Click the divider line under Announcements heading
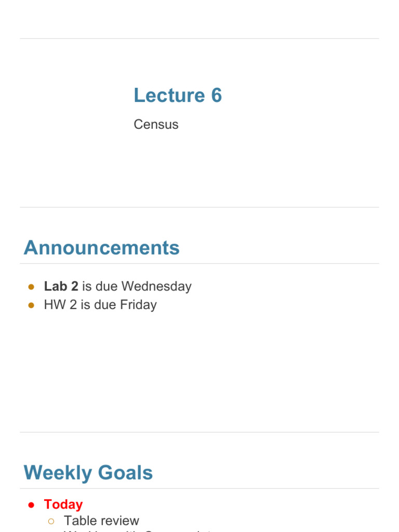Screen dimensions: 399x532 coord(199,263)
